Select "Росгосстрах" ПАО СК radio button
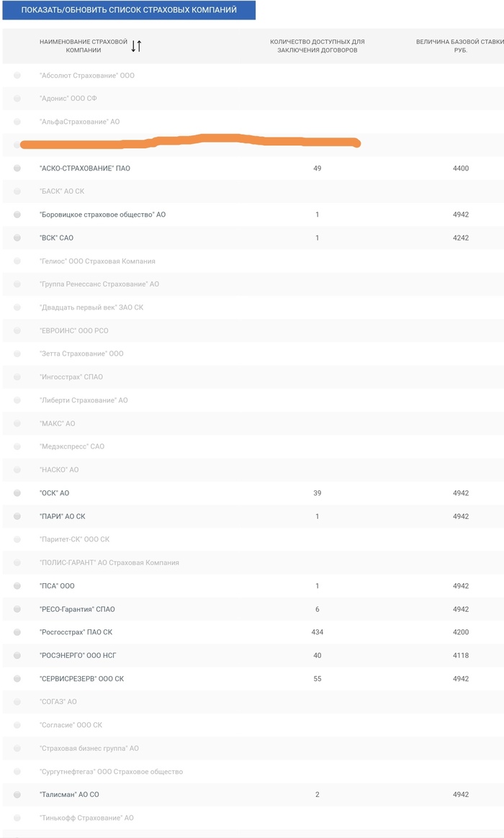This screenshot has height=838, width=504. pos(17,632)
